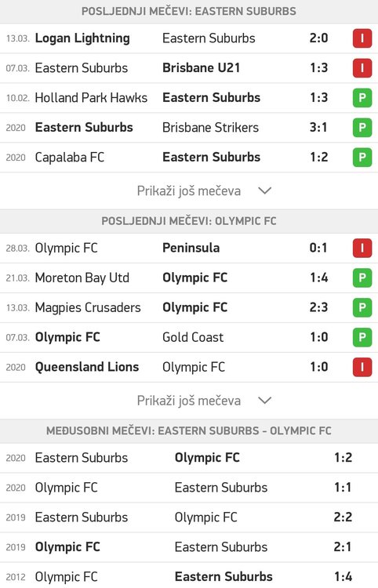This screenshot has height=588, width=378.
Task: Open 2019 Eastern Suburbs 2:2 head-to-head match
Action: click(x=189, y=517)
